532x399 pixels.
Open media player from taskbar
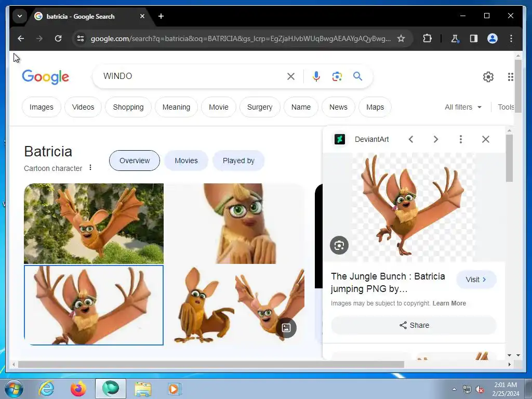pos(175,389)
